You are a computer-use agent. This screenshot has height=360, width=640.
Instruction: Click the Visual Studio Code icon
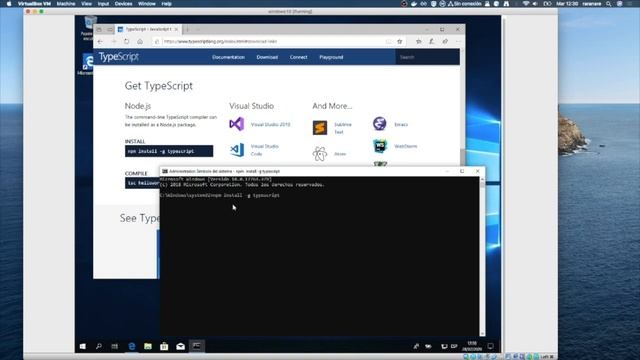pos(237,150)
